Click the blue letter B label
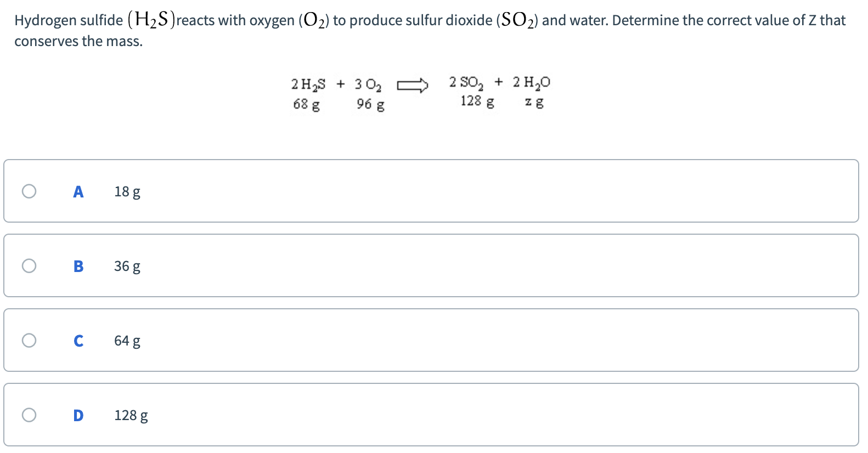The image size is (868, 453). click(x=78, y=265)
